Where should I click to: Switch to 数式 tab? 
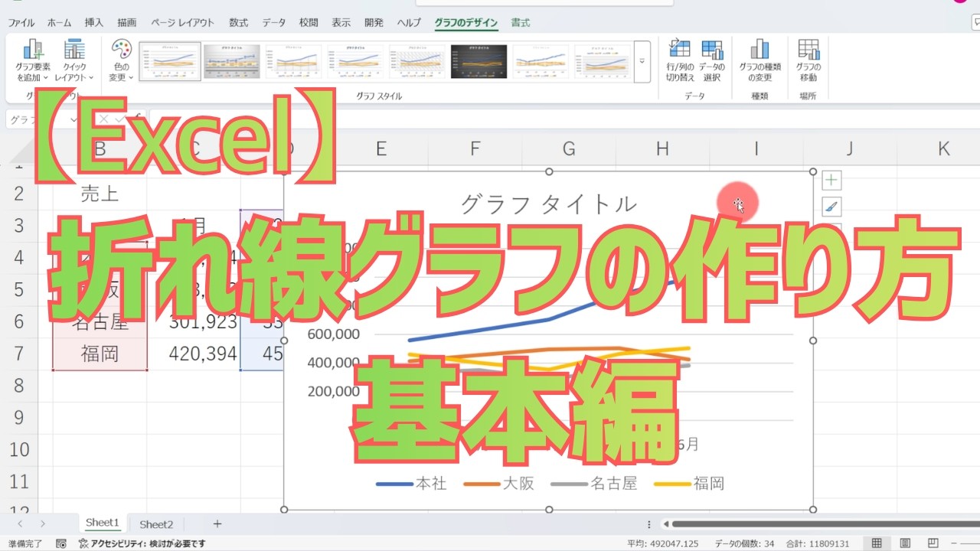pyautogui.click(x=239, y=23)
